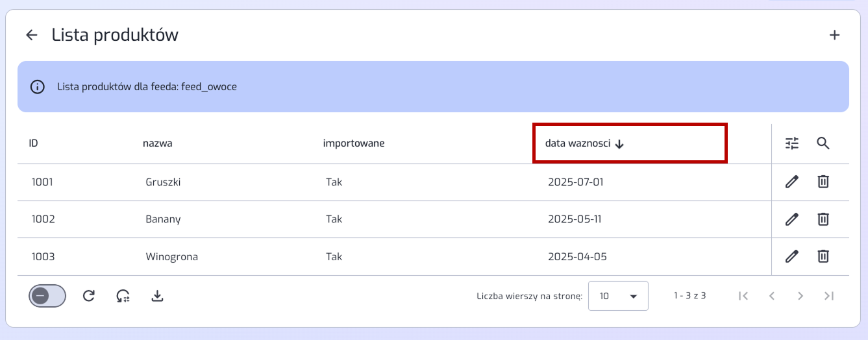Delete the Gruszki product row
868x340 pixels.
[823, 182]
